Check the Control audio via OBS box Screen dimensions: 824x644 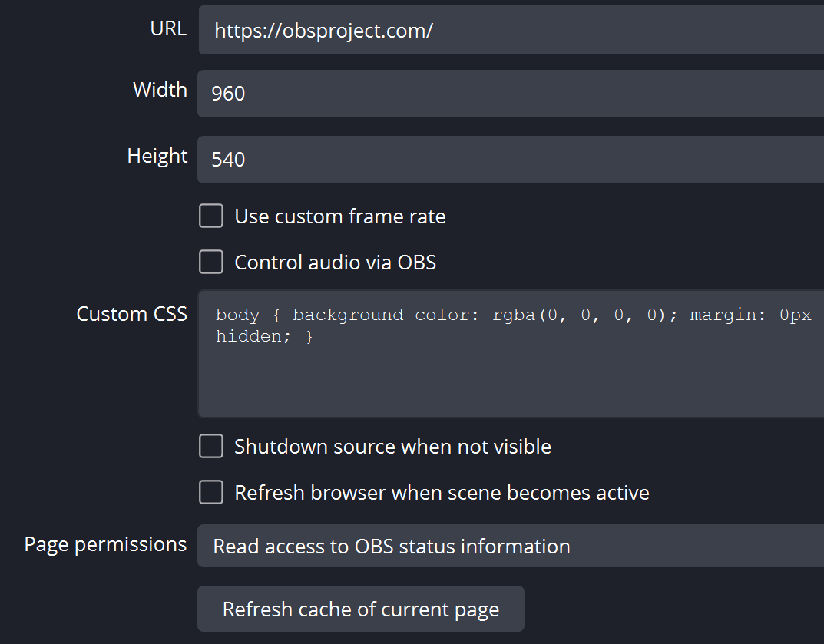210,262
